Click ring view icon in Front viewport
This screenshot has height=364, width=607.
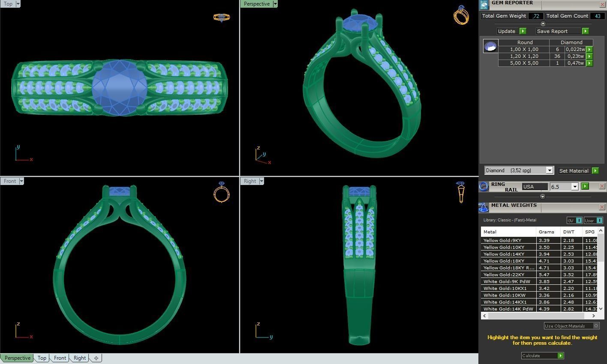coord(222,192)
